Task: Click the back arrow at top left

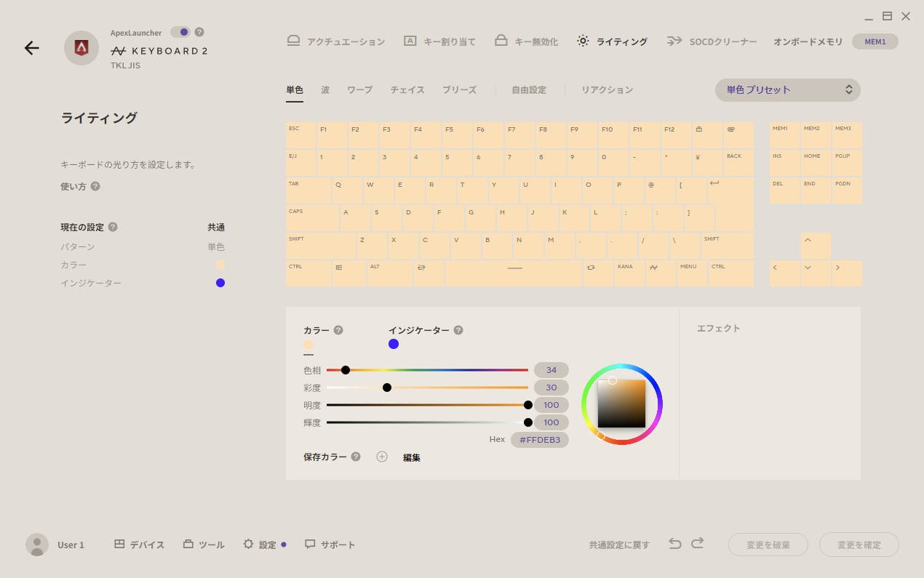Action: point(31,48)
